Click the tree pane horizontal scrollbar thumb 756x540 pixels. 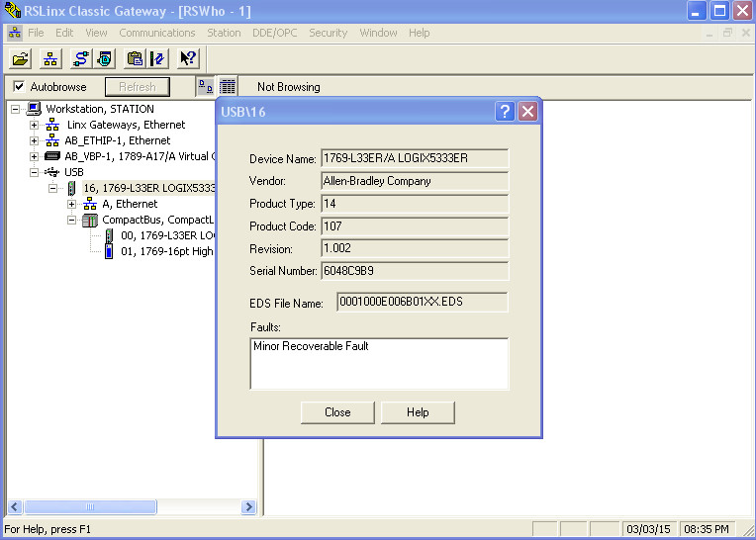(x=90, y=506)
